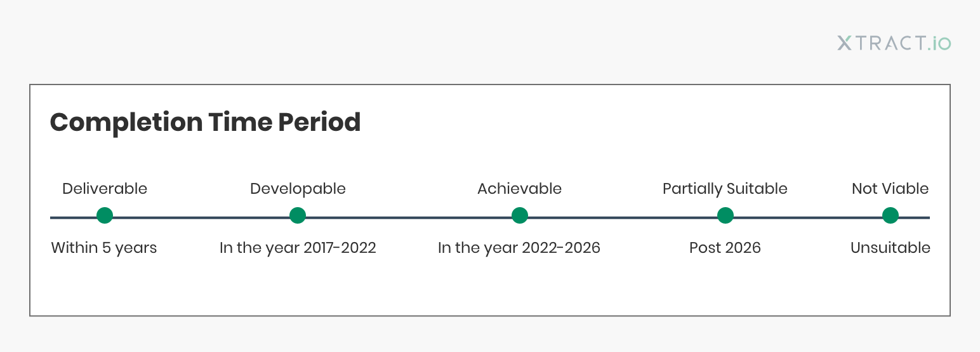Click the 'In the year 2022-2026' text
The height and width of the screenshot is (352, 980).
[x=519, y=248]
